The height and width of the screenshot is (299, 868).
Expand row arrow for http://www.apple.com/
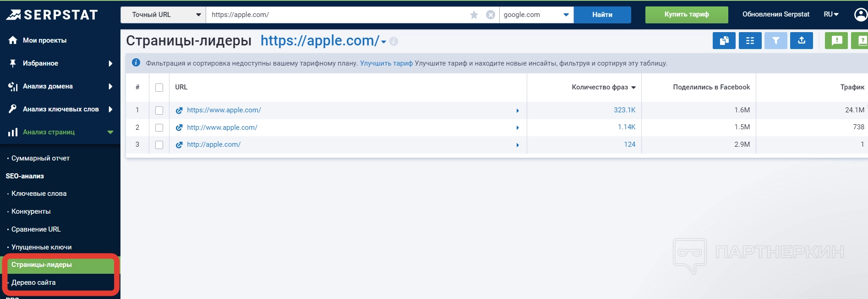coord(518,127)
